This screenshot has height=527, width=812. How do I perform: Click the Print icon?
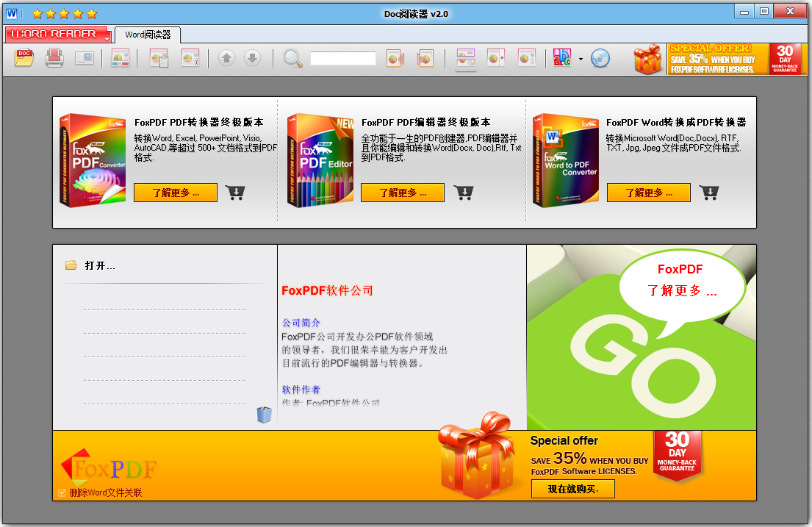pyautogui.click(x=55, y=58)
